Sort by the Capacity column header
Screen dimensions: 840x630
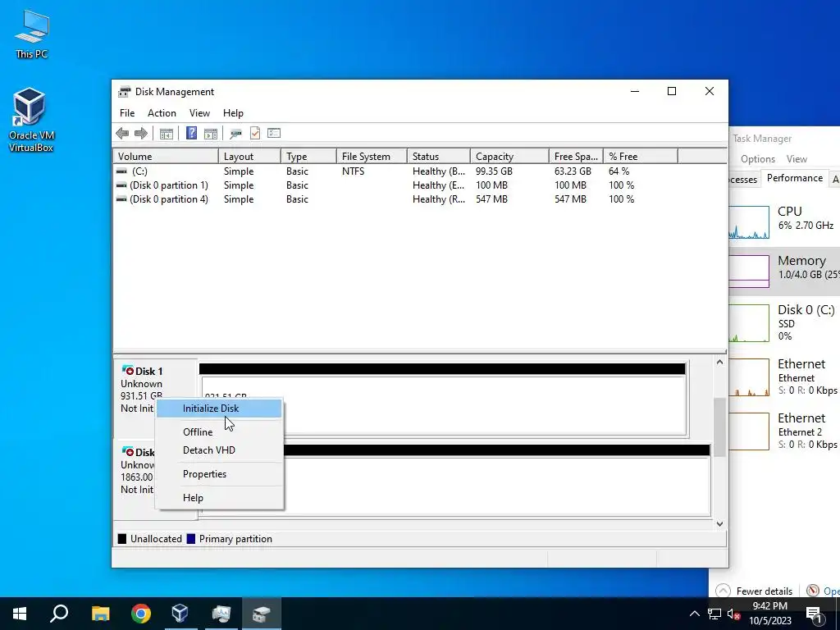click(509, 157)
